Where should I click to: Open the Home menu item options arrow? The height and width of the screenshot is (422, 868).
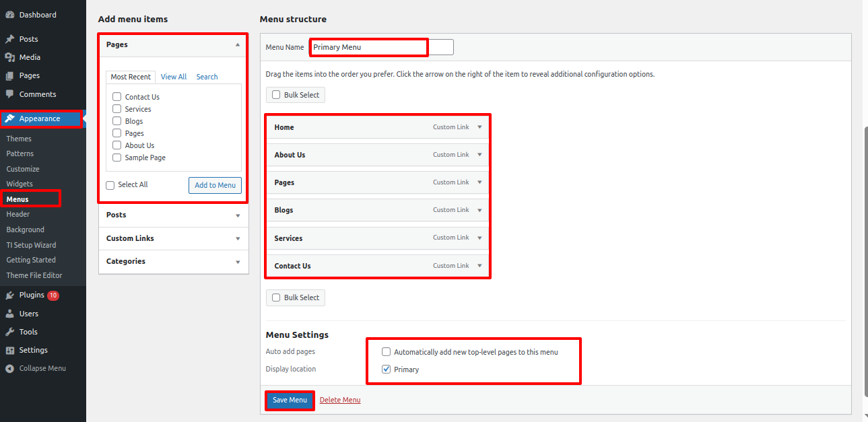coord(479,127)
